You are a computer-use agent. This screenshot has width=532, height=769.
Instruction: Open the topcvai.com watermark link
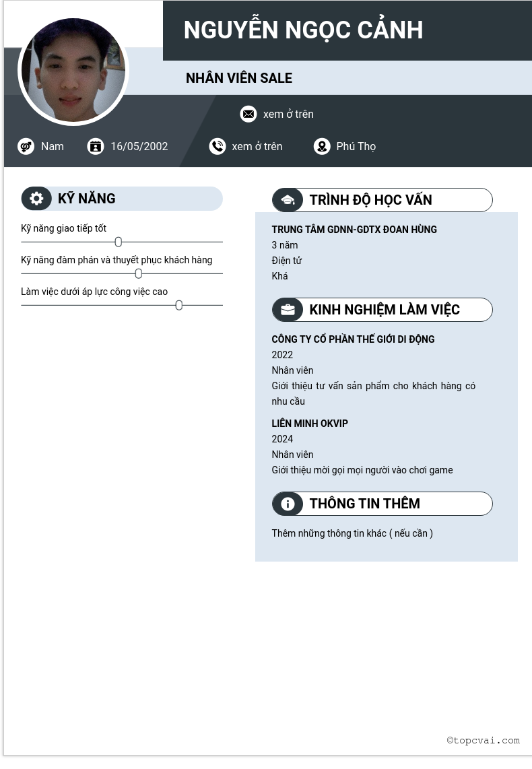coord(483,740)
